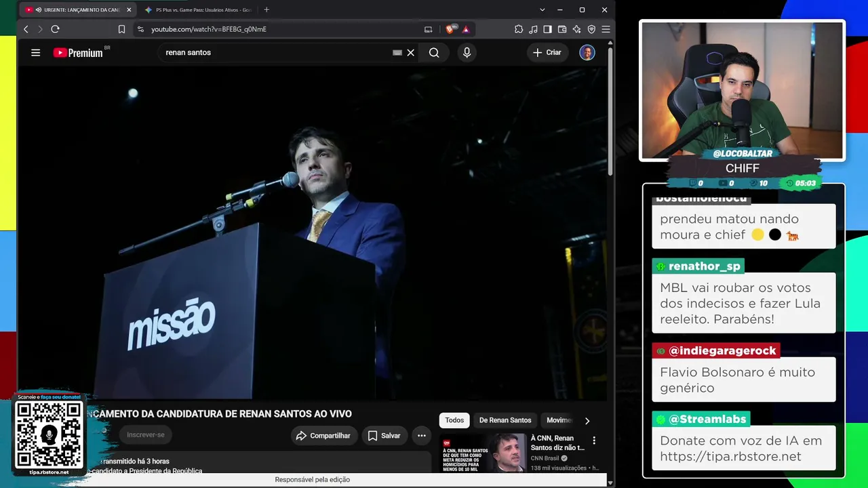Image resolution: width=868 pixels, height=488 pixels.
Task: Focus the address bar URL
Action: point(209,29)
